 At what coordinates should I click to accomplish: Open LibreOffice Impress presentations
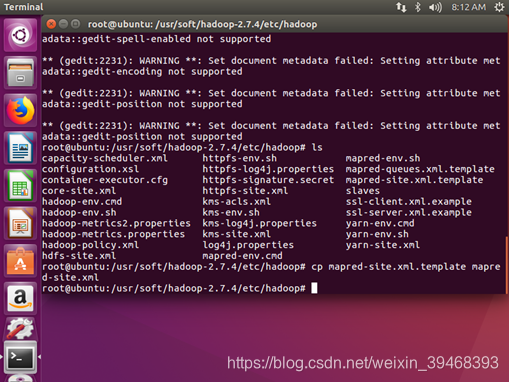click(20, 223)
